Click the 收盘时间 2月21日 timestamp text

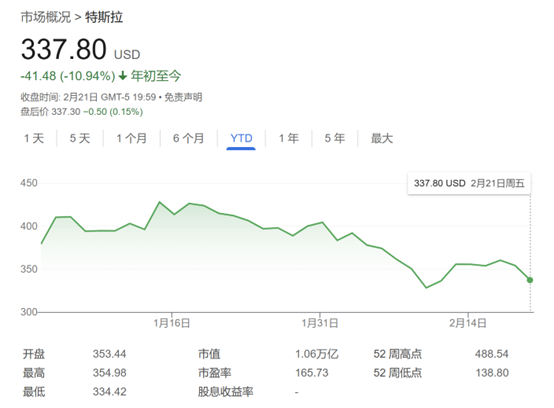click(x=88, y=97)
